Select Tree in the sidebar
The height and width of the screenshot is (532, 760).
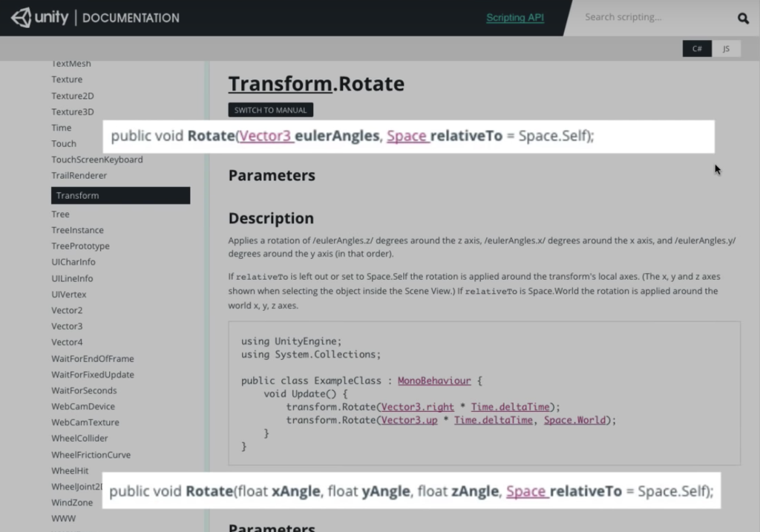[x=61, y=214]
